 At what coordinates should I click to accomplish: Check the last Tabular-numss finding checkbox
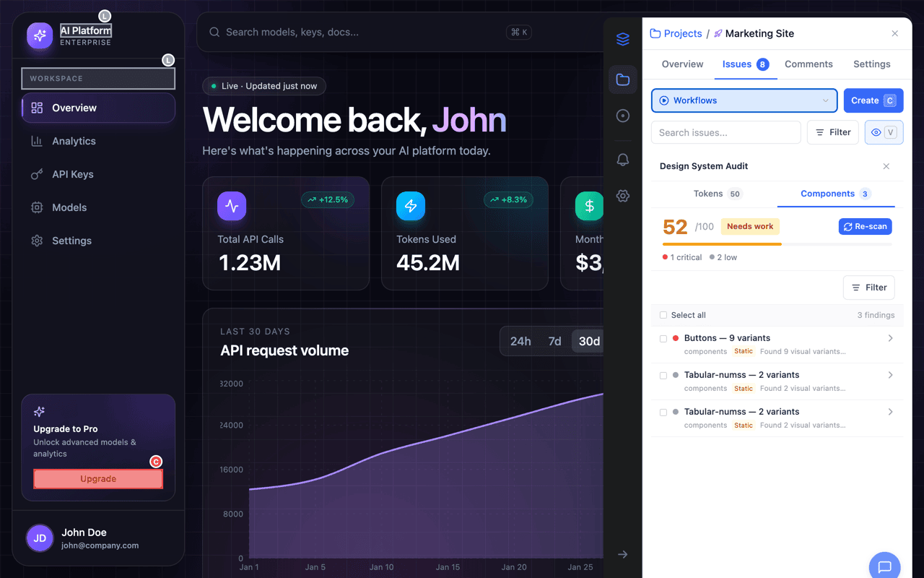(x=663, y=412)
